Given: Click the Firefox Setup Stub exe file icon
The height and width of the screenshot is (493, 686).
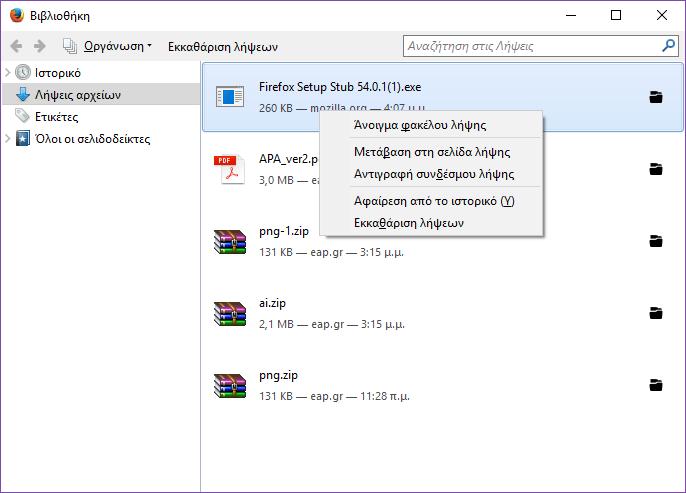Looking at the screenshot, I should coord(230,97).
